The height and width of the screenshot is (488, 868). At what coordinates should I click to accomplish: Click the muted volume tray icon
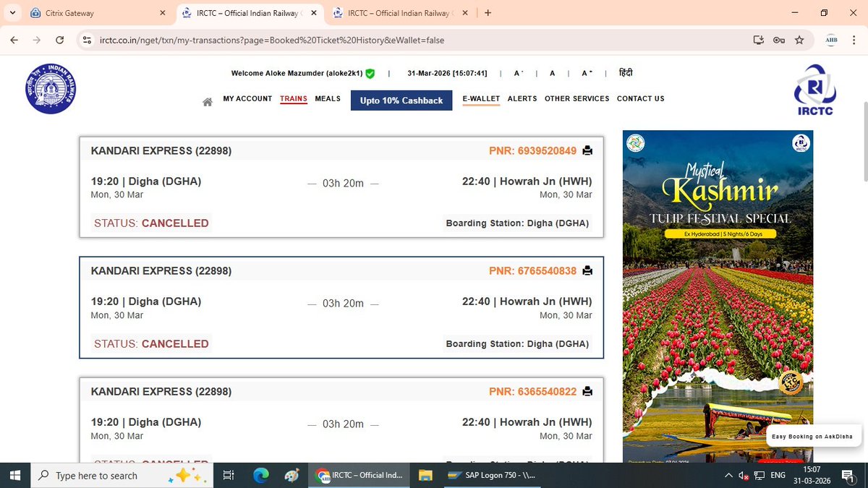[744, 476]
